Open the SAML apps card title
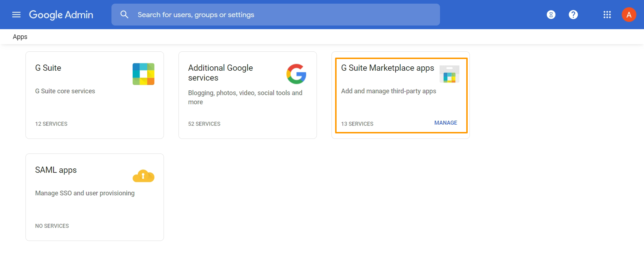 tap(56, 170)
